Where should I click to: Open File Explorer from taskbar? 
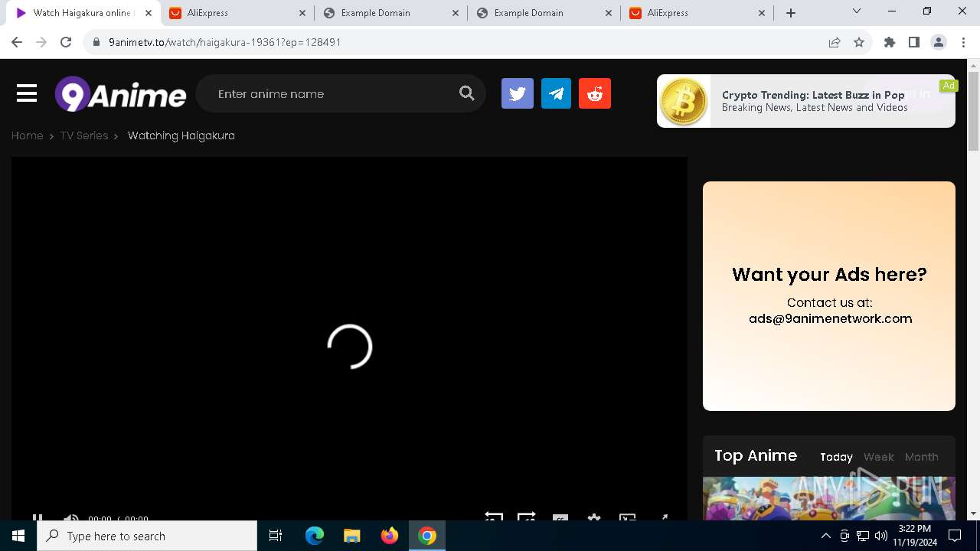tap(352, 536)
